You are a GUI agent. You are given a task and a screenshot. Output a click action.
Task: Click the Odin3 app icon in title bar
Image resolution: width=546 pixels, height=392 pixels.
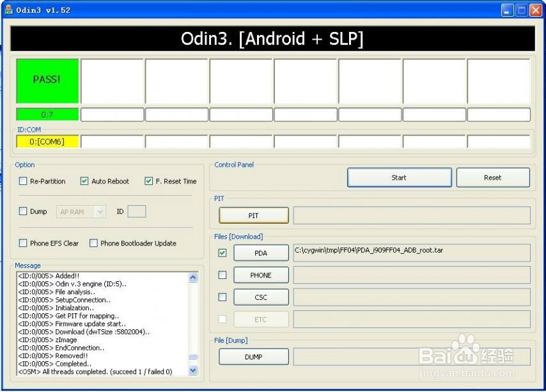pos(9,10)
